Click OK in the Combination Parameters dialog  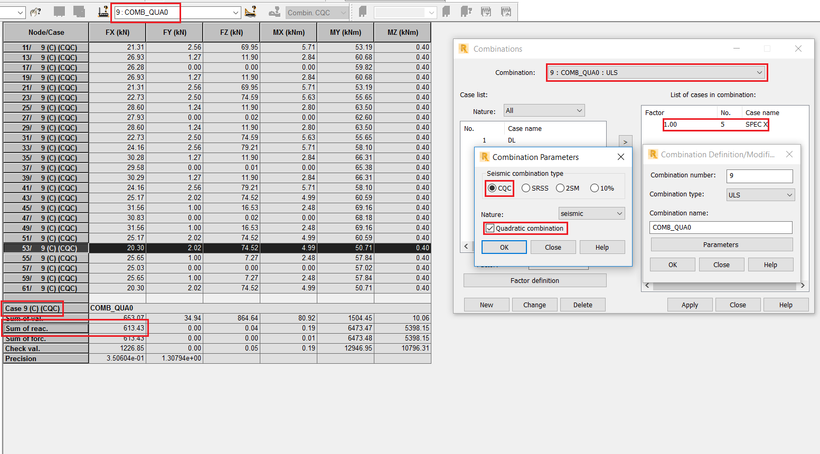click(504, 247)
